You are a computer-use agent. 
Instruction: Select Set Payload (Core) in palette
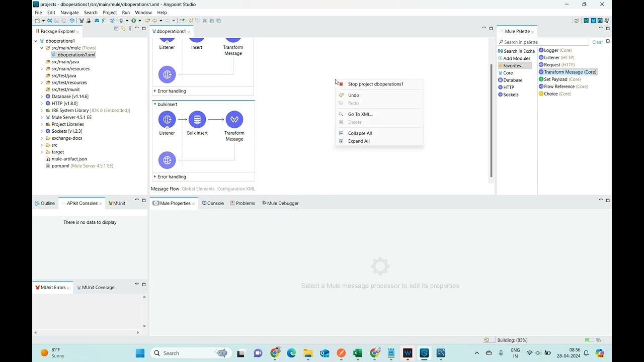pos(559,79)
